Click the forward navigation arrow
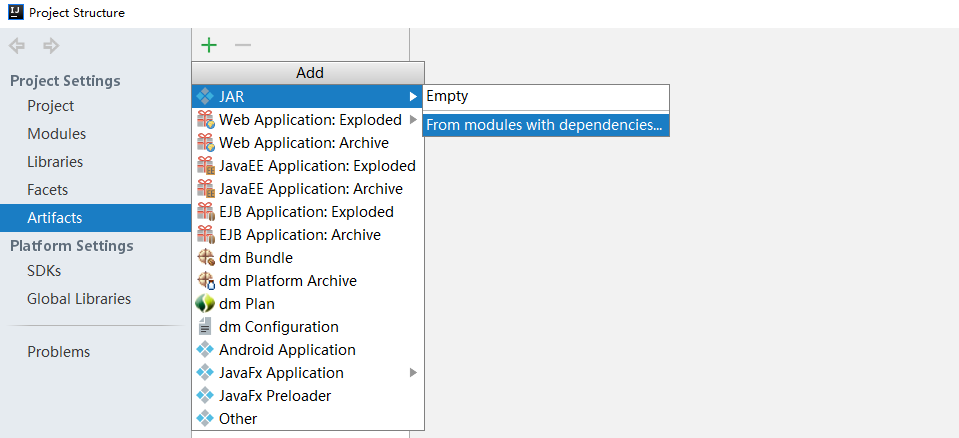This screenshot has height=438, width=959. [x=51, y=46]
